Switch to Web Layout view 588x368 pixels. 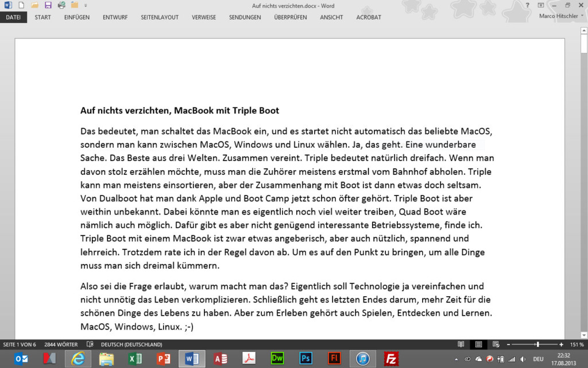pos(496,344)
